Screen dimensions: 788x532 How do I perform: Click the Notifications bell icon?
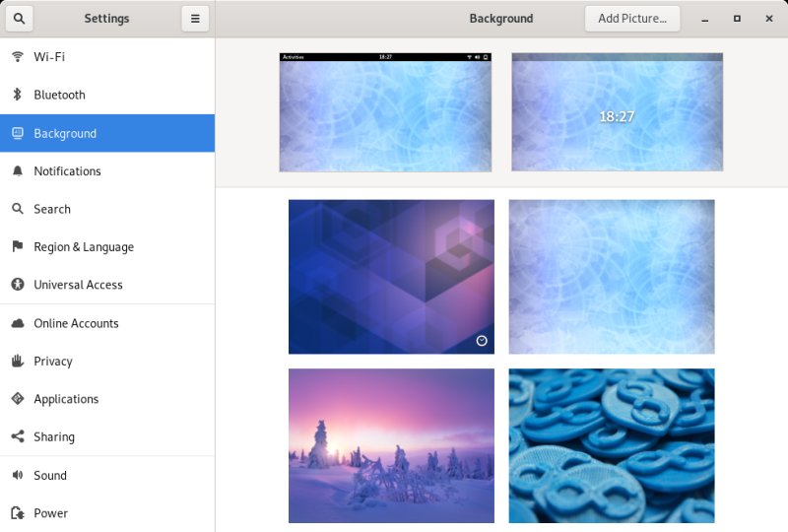coord(17,171)
